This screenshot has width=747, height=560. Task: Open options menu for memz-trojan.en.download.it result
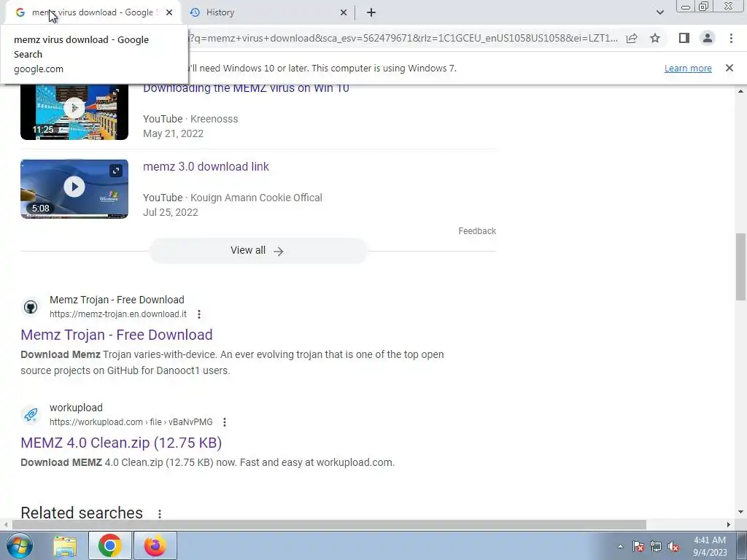tap(199, 314)
